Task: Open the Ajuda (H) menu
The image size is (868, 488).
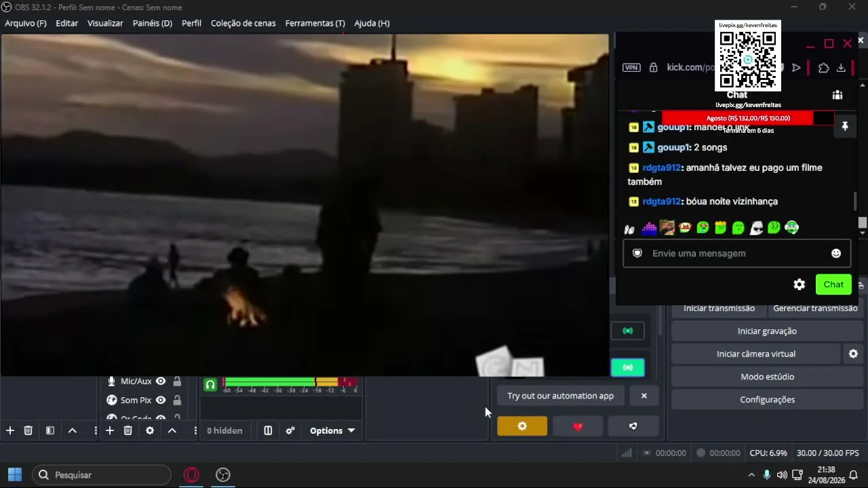Action: (372, 23)
